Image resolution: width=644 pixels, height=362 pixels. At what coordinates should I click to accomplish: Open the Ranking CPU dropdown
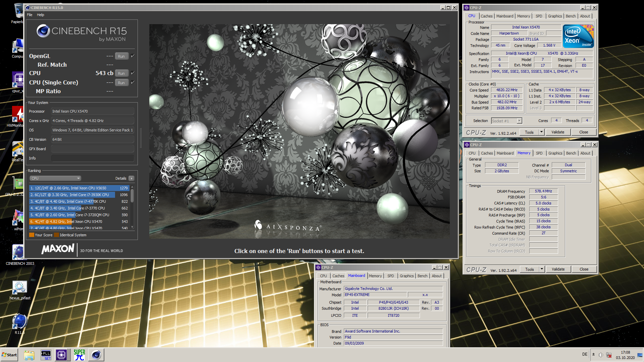pos(55,178)
